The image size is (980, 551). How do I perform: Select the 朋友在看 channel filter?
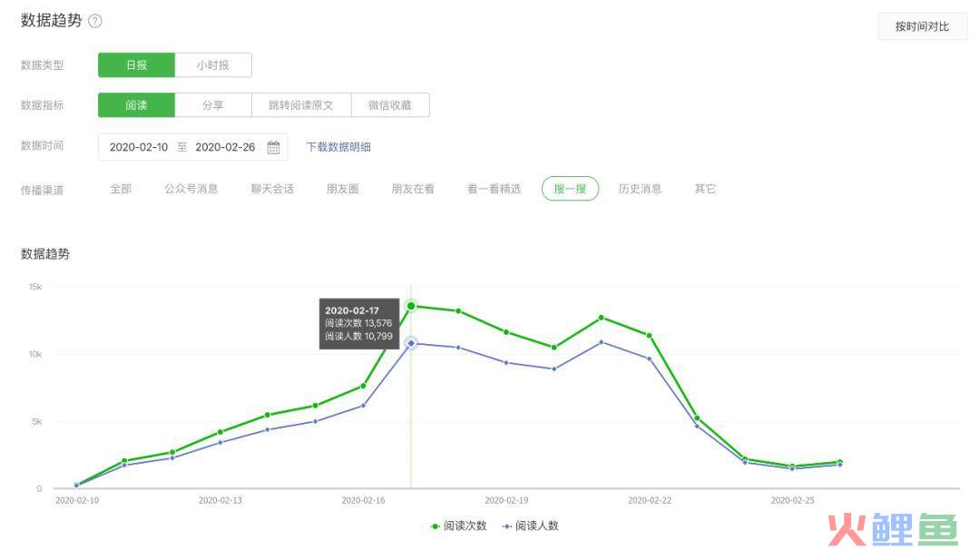pos(413,189)
